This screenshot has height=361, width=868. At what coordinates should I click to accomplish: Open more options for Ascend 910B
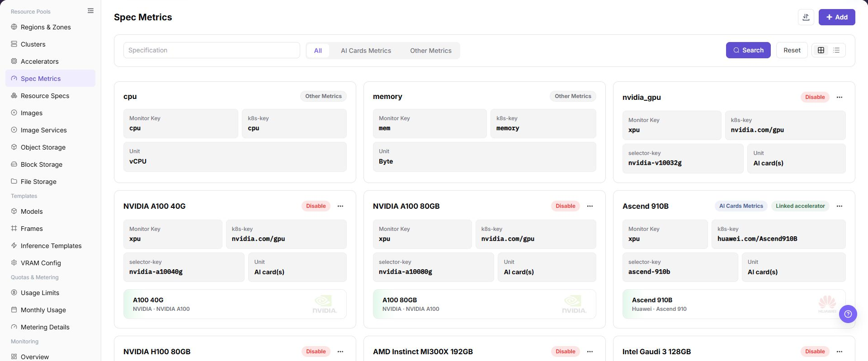[x=840, y=206]
